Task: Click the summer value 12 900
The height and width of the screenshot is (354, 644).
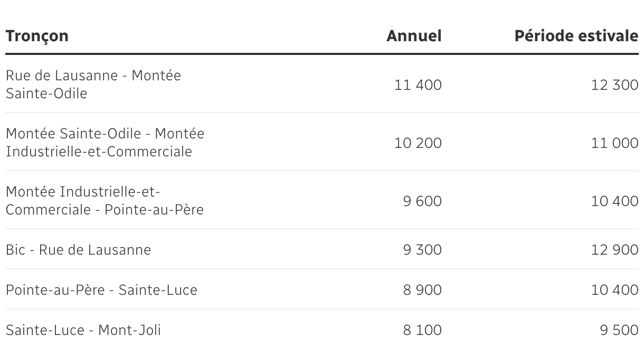Action: (614, 249)
